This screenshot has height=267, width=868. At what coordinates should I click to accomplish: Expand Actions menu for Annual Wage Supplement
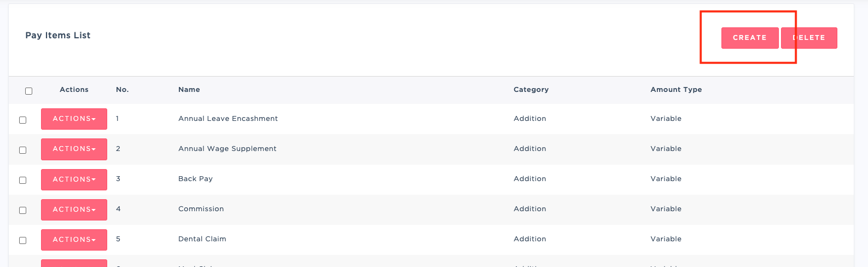74,149
